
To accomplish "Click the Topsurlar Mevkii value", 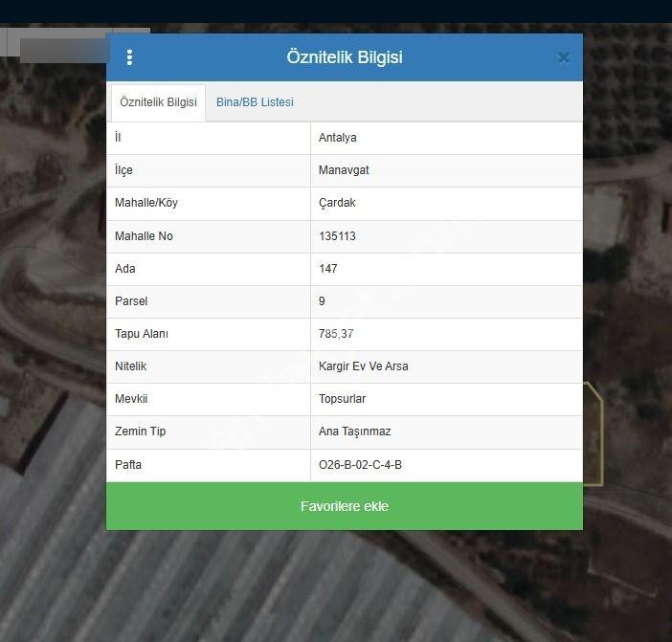I will pyautogui.click(x=342, y=399).
